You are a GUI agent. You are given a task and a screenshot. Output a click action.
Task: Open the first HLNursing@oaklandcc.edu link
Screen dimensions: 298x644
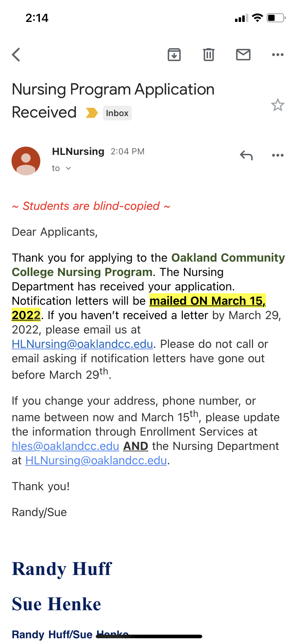[x=82, y=344]
